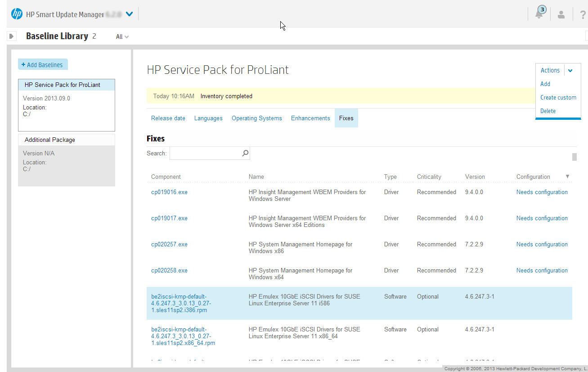The height and width of the screenshot is (372, 588).
Task: Sort by the Component column header
Action: (x=166, y=177)
